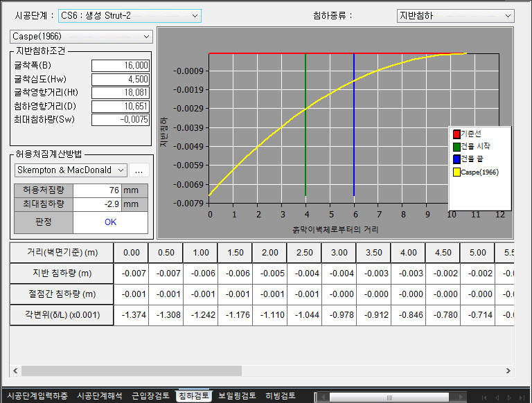Click the 굴착심도(Hw) input field
Screen dimensions: 532x403
pos(120,79)
